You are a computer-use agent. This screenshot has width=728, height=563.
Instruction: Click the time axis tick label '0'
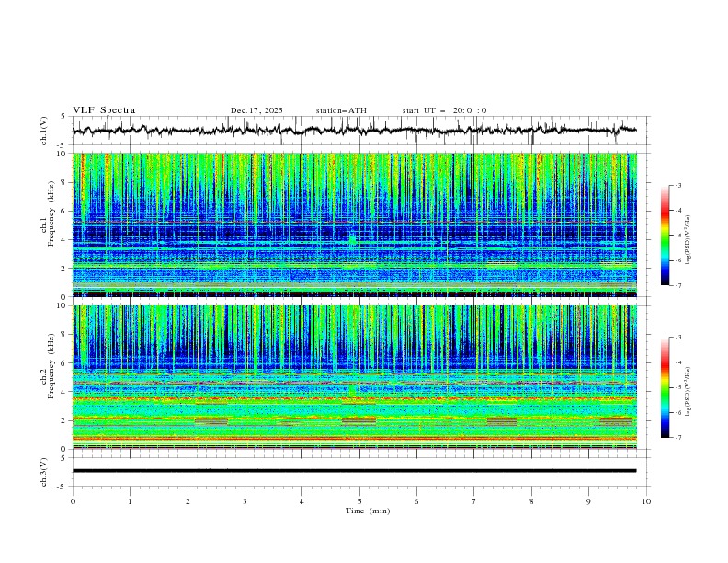click(73, 501)
